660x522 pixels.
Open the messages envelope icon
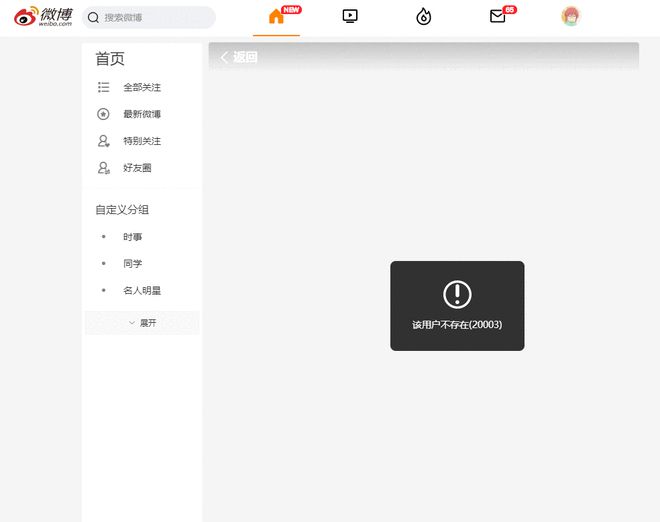tap(498, 16)
